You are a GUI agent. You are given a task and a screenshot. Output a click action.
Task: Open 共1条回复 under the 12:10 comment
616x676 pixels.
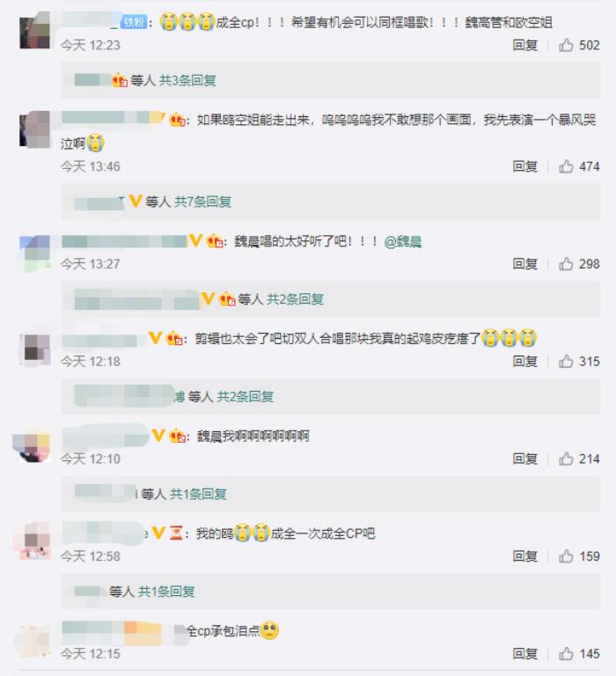[198, 494]
